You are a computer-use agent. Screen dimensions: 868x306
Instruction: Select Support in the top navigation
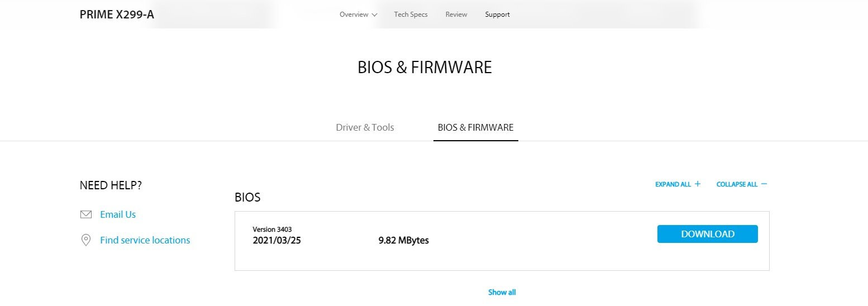click(x=497, y=15)
